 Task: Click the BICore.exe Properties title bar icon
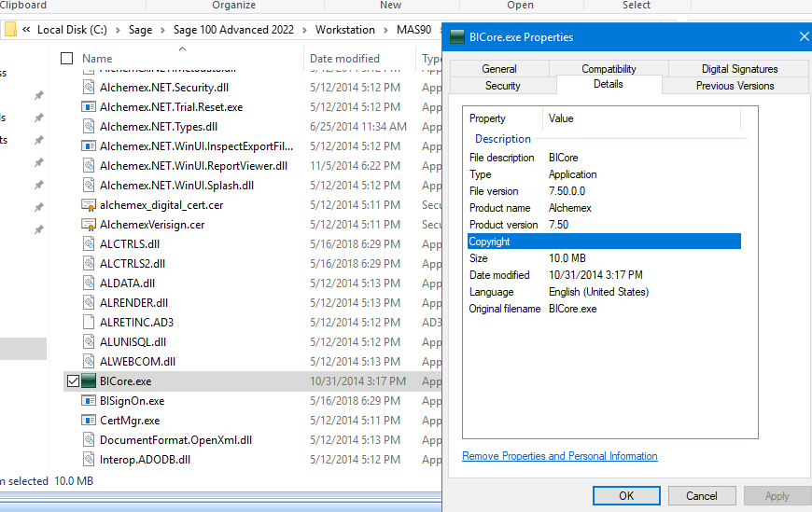(457, 36)
